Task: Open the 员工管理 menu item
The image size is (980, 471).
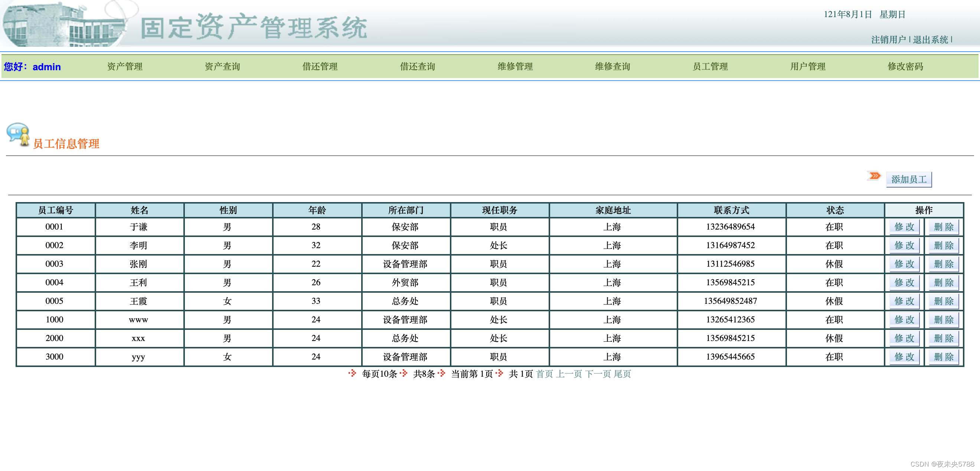Action: pyautogui.click(x=710, y=66)
